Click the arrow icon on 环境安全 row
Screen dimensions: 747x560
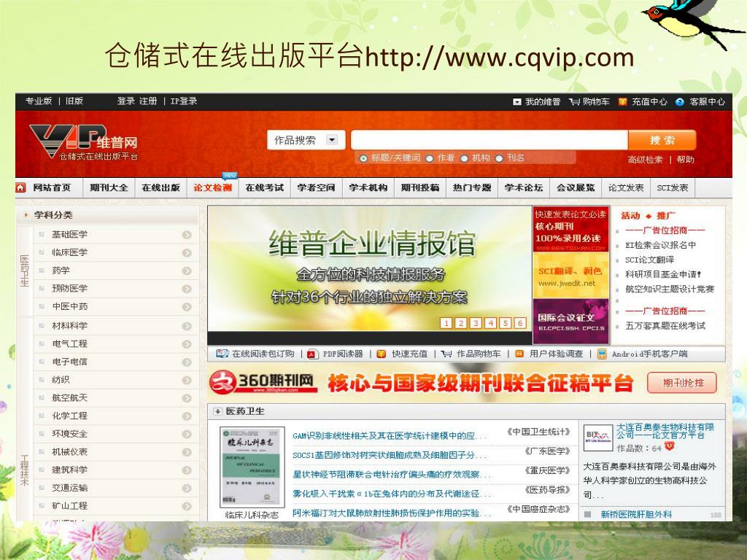(187, 435)
